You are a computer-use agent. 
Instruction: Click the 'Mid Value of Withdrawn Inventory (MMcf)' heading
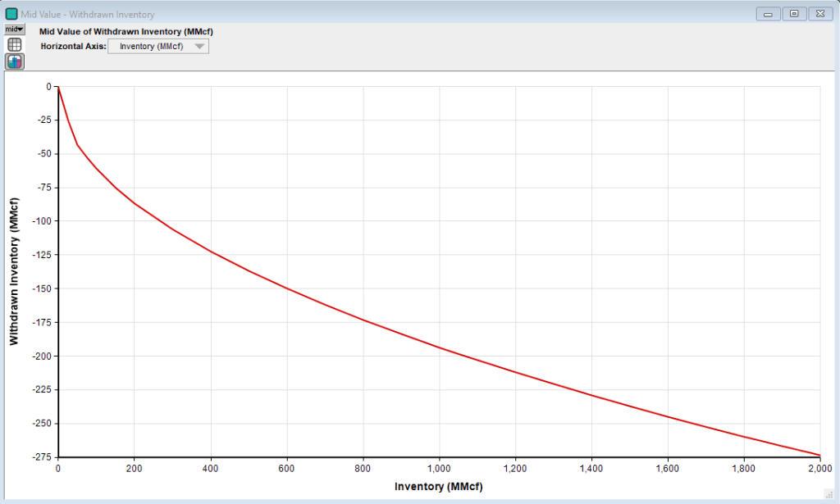tap(126, 31)
